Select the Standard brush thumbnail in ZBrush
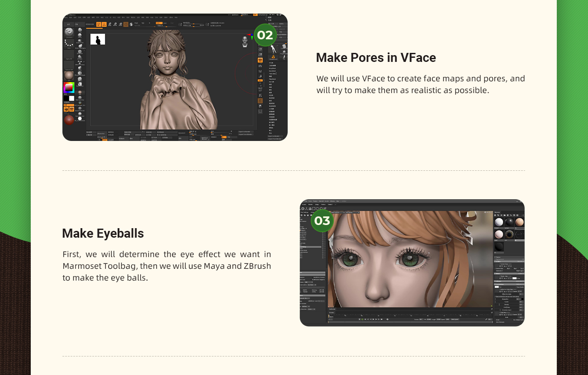588x375 pixels. 69,32
